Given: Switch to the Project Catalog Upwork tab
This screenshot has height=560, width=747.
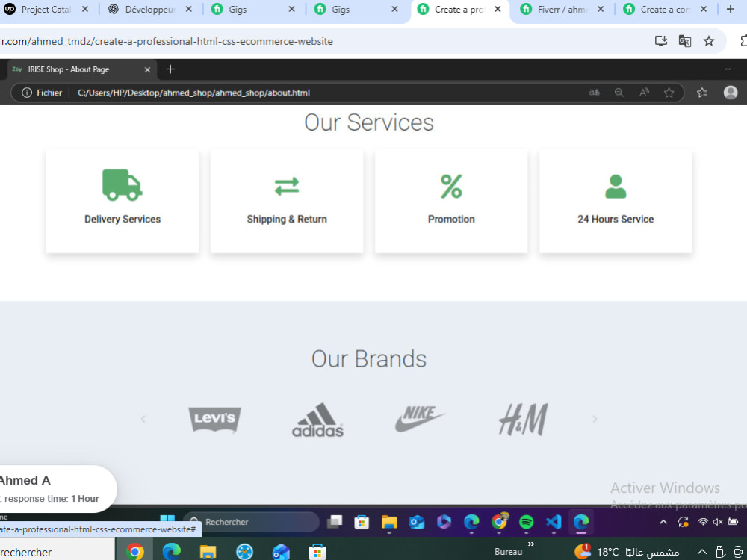Looking at the screenshot, I should pyautogui.click(x=46, y=10).
